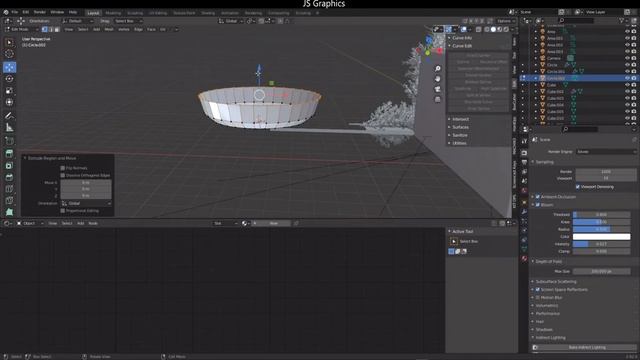
Task: Open the Mesh menu in viewport header
Action: 109,29
